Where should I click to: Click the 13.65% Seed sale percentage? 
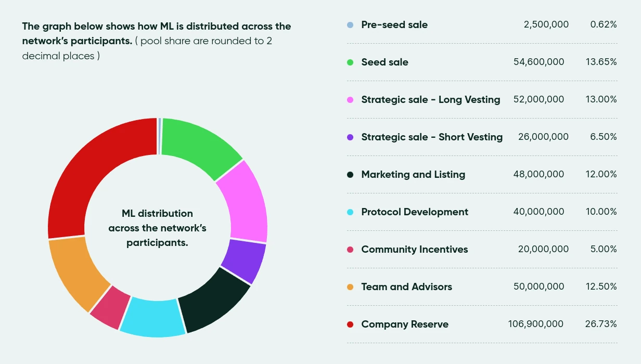pyautogui.click(x=600, y=62)
